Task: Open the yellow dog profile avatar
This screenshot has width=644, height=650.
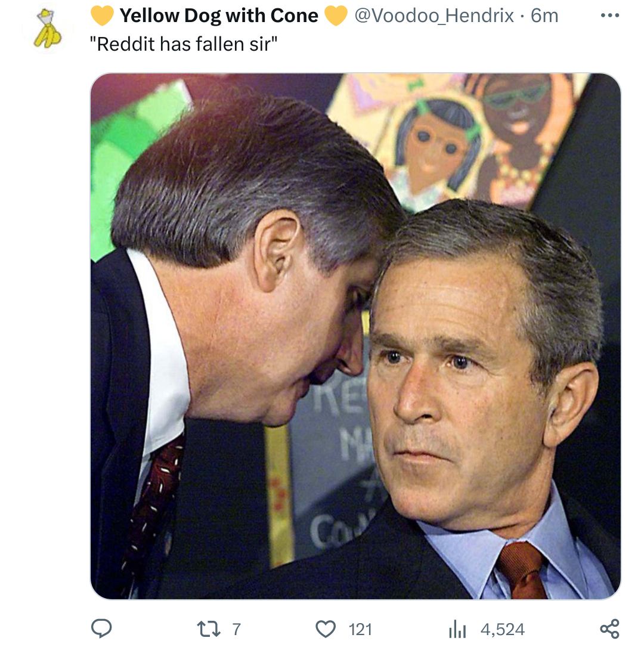Action: [x=47, y=29]
